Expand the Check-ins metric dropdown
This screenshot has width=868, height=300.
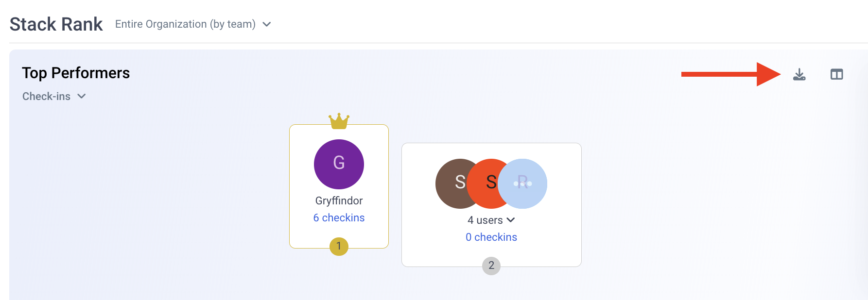coord(54,96)
